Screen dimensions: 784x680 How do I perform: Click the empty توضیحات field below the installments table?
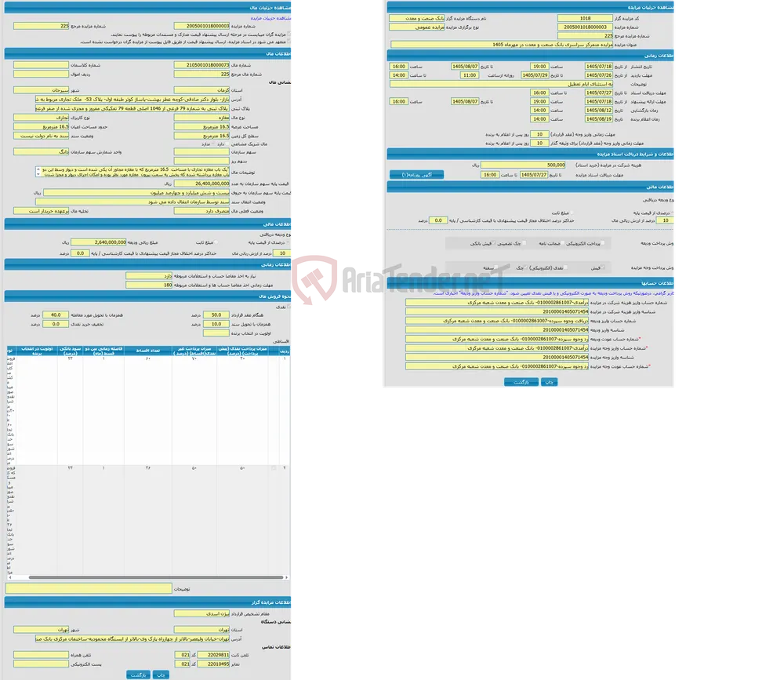click(x=89, y=588)
